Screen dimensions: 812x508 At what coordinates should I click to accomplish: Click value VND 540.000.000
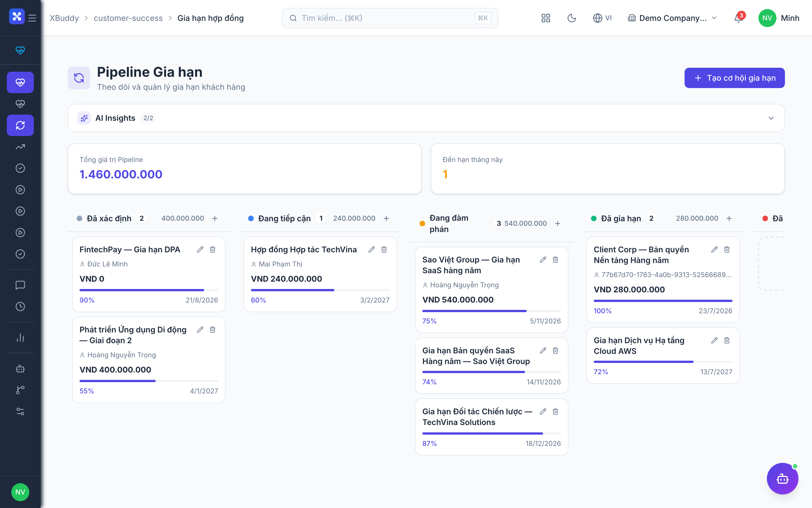point(458,300)
